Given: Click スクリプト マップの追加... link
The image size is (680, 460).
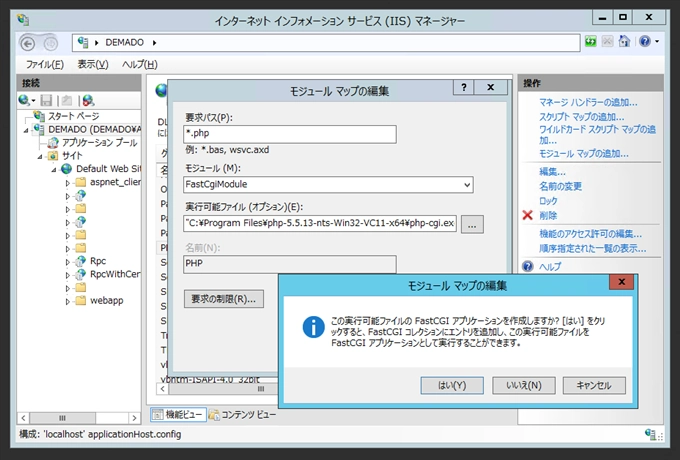Looking at the screenshot, I should (582, 117).
